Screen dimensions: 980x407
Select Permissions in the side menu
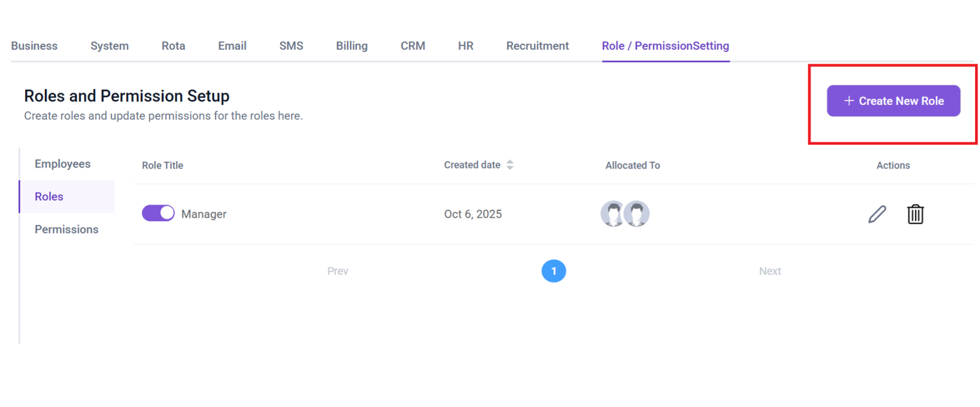tap(66, 230)
